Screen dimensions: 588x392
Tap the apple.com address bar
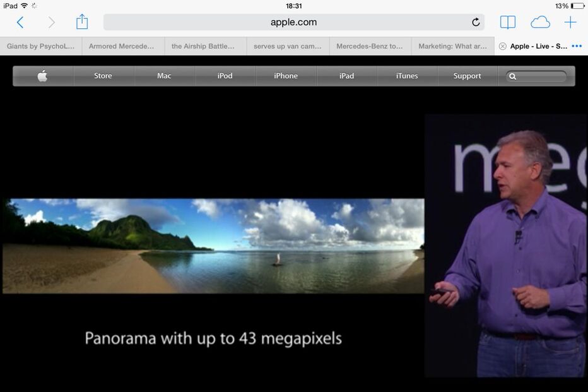[x=293, y=23]
